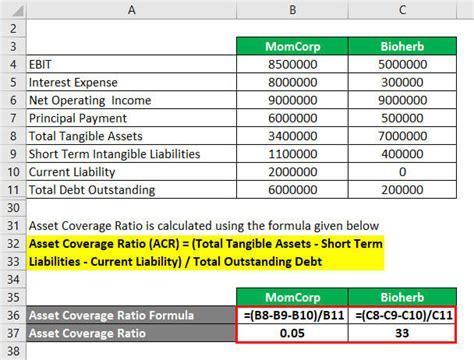Click the MomCorp header in row 3
Image resolution: width=474 pixels, height=360 pixels.
(292, 46)
